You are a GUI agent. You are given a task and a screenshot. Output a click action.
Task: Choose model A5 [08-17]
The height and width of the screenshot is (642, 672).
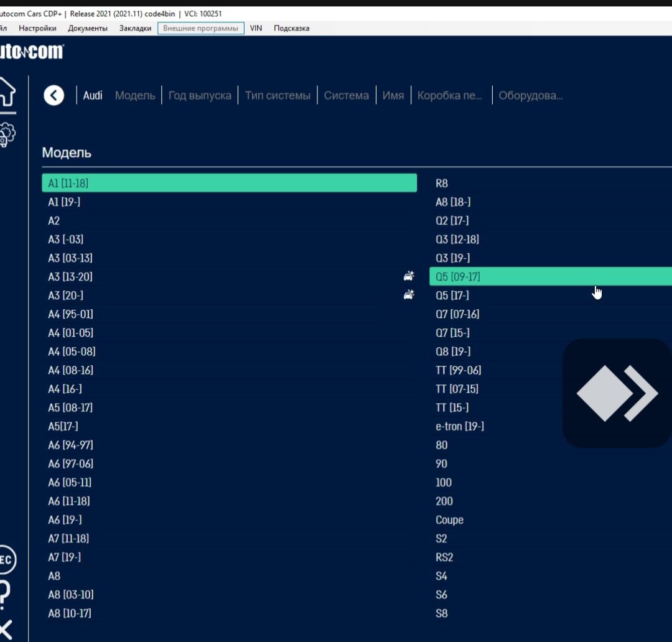229,407
